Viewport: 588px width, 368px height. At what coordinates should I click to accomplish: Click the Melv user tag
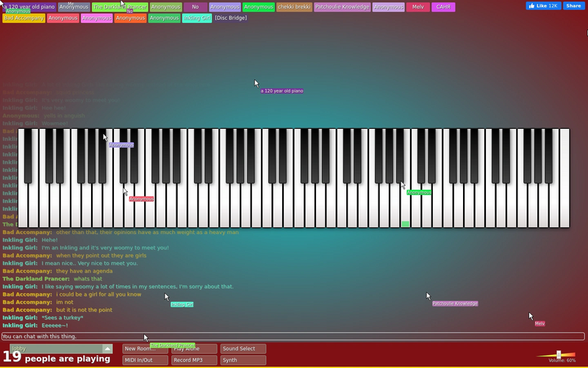click(x=417, y=7)
